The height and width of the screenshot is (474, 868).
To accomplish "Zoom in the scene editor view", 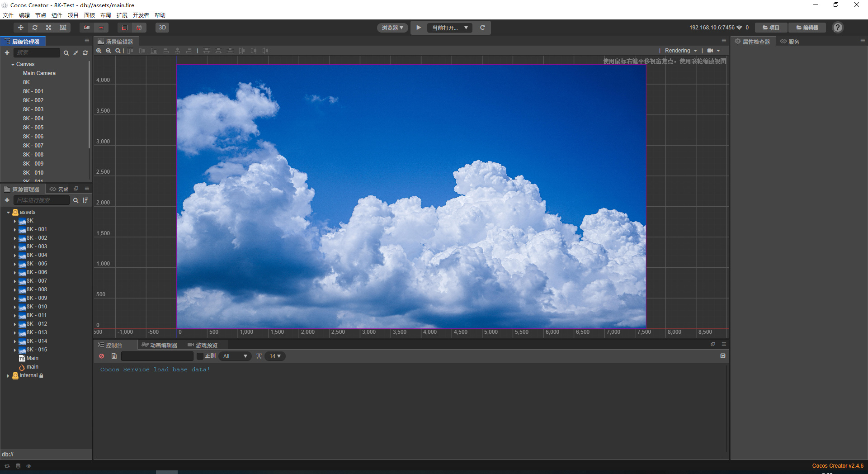I will 99,51.
